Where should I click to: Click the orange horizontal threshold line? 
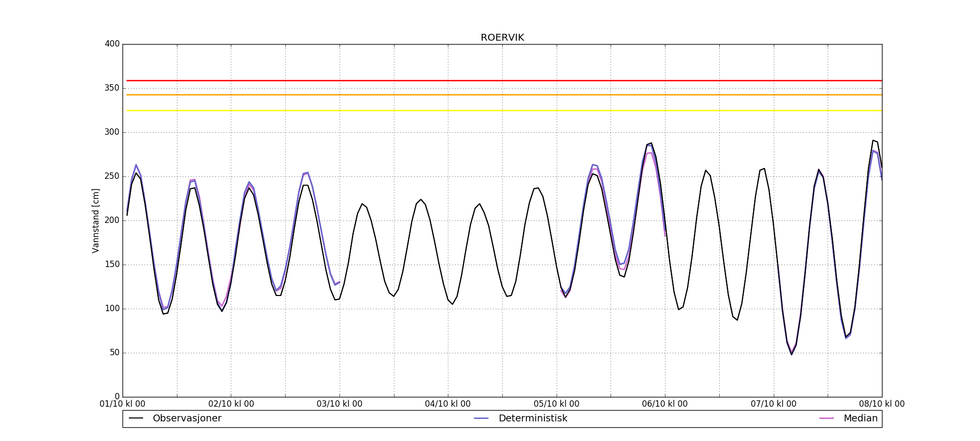(504, 95)
